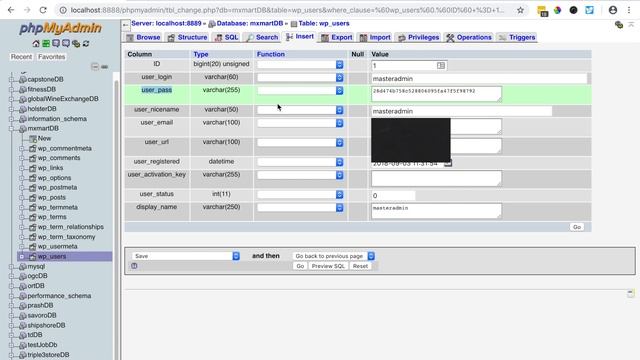The height and width of the screenshot is (360, 640).
Task: Click the Favorites navigation button
Action: coord(51,57)
